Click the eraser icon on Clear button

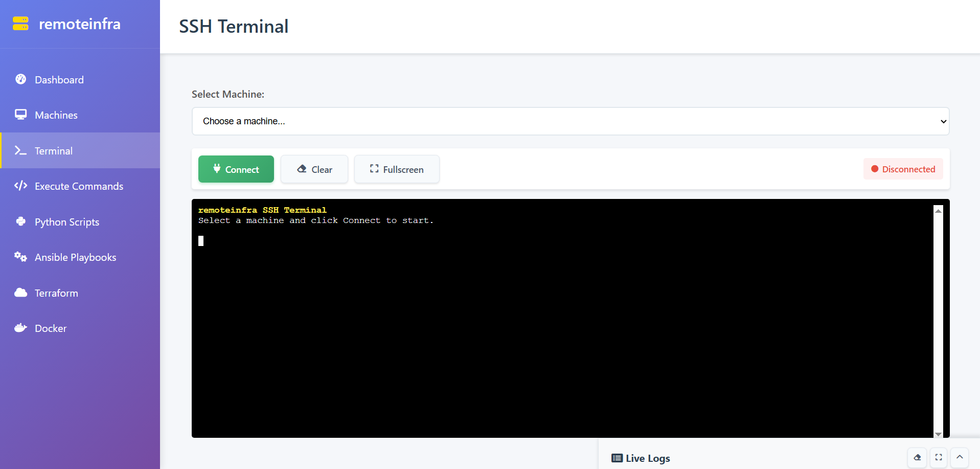click(302, 169)
